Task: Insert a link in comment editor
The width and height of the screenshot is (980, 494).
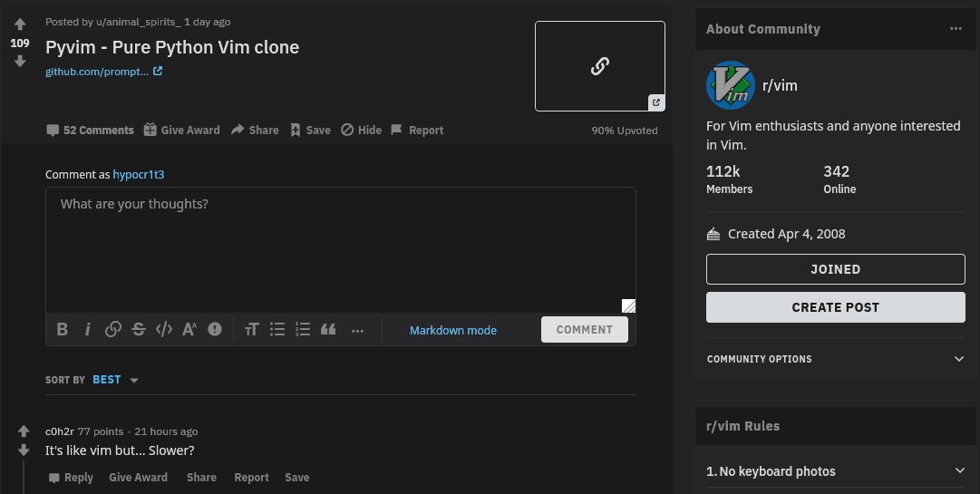Action: (x=113, y=329)
